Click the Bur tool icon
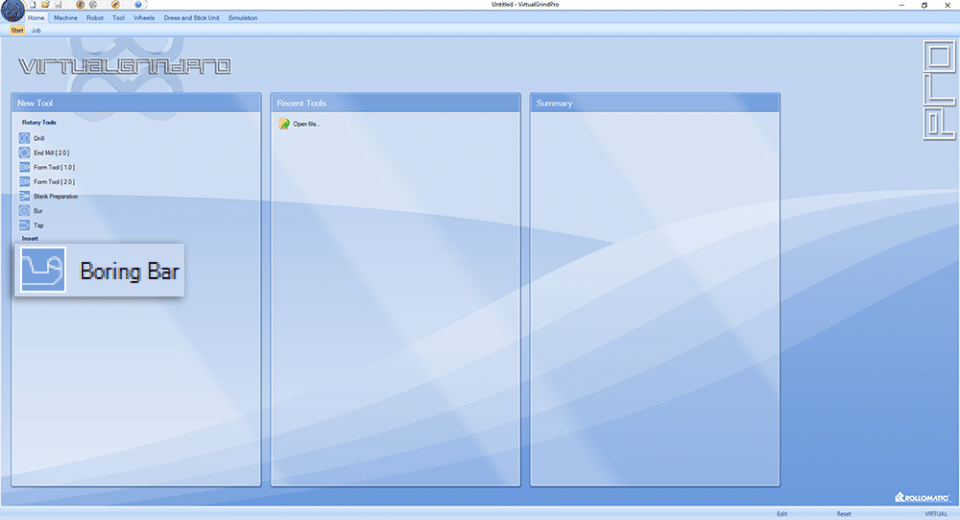Image resolution: width=960 pixels, height=520 pixels. tap(24, 211)
